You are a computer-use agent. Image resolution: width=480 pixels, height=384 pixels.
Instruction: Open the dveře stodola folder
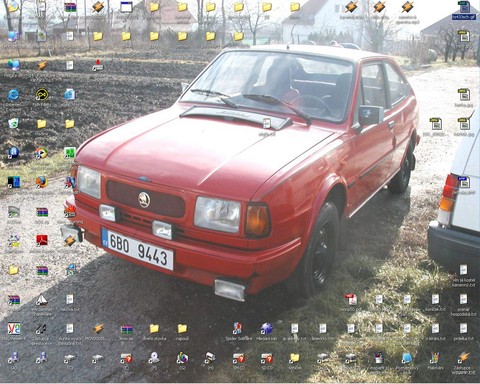coord(154,329)
